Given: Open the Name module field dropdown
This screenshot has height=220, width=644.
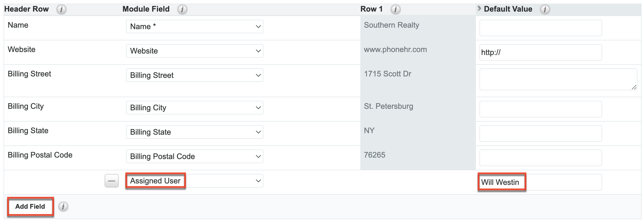Looking at the screenshot, I should pos(195,26).
